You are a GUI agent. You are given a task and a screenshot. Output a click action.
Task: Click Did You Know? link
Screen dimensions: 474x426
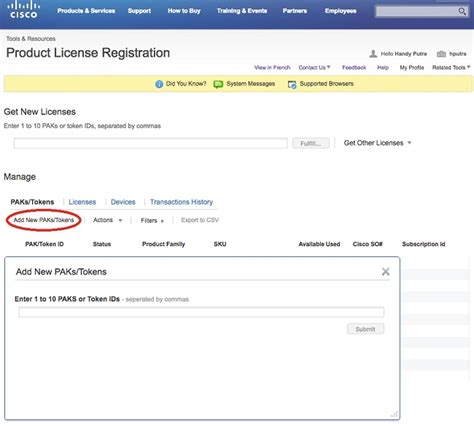(x=186, y=84)
